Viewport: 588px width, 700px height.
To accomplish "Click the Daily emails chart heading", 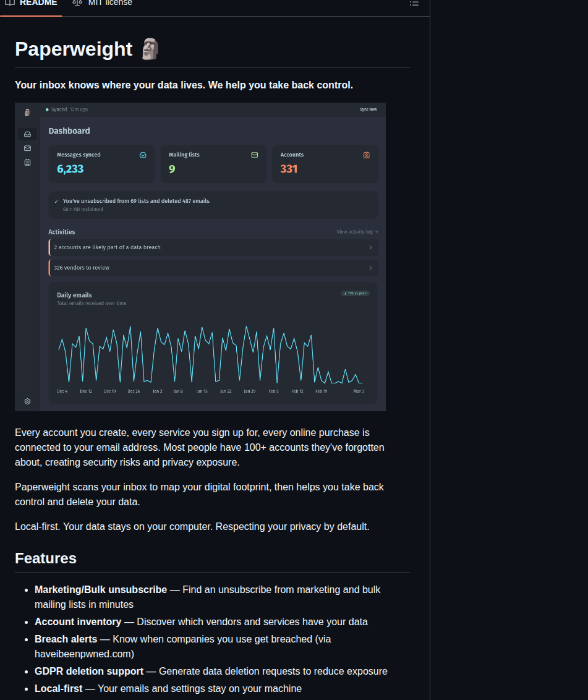I will 74,295.
